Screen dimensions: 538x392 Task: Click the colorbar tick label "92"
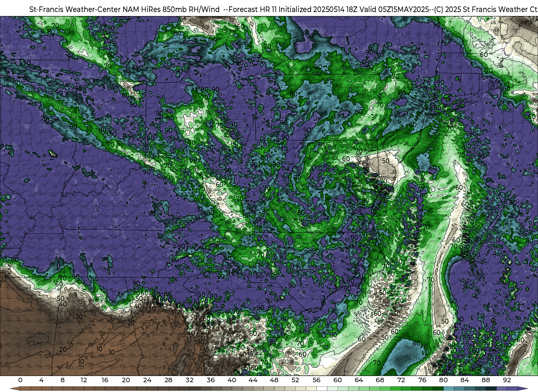click(507, 380)
